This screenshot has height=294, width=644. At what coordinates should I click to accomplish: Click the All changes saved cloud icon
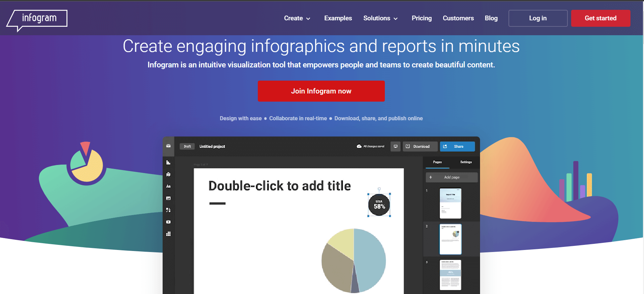coord(359,146)
